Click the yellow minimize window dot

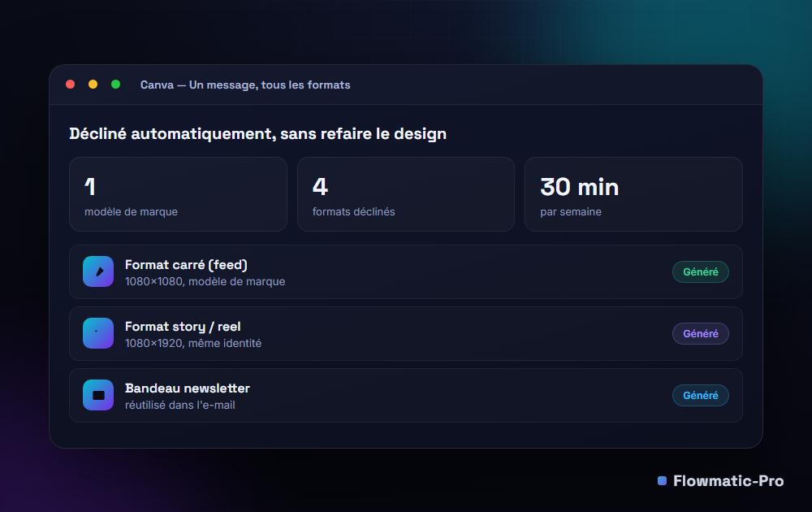tap(93, 85)
